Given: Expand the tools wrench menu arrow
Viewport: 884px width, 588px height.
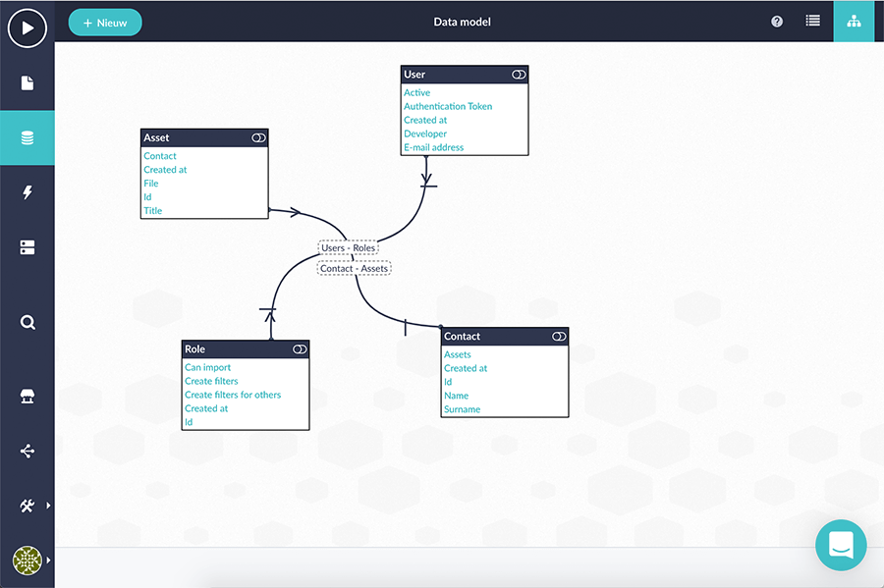Looking at the screenshot, I should tap(47, 506).
